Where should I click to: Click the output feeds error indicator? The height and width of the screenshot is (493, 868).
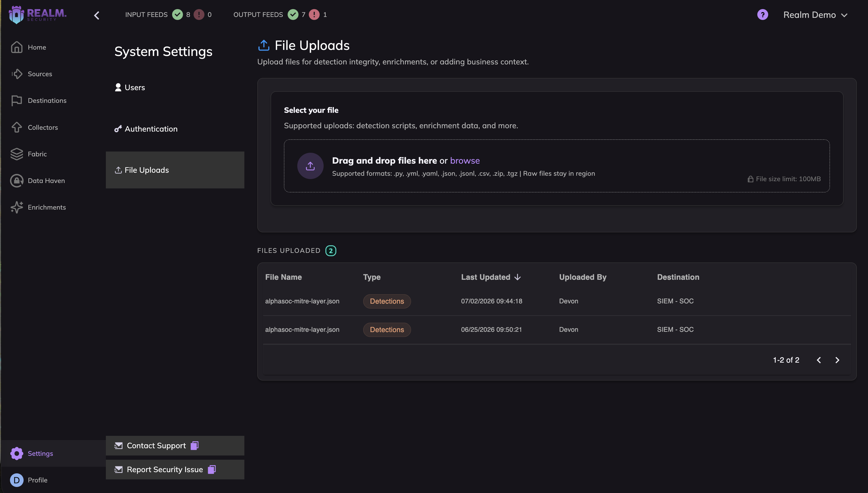coord(314,15)
